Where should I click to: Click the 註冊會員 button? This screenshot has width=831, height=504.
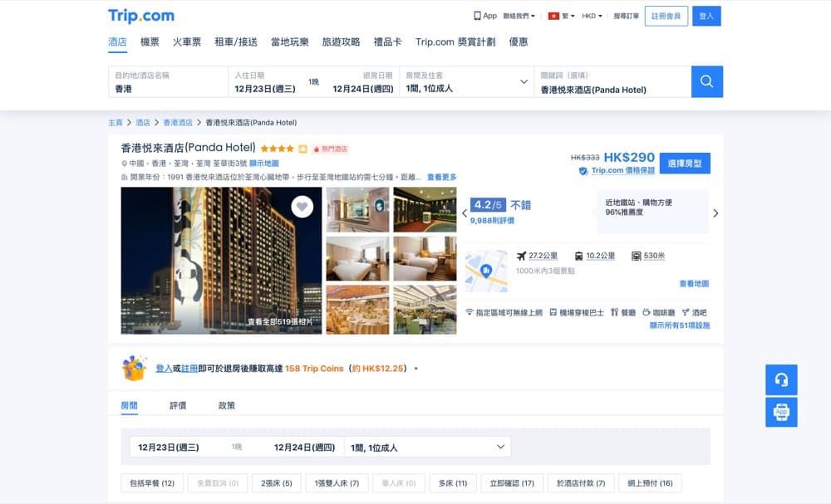(x=666, y=16)
